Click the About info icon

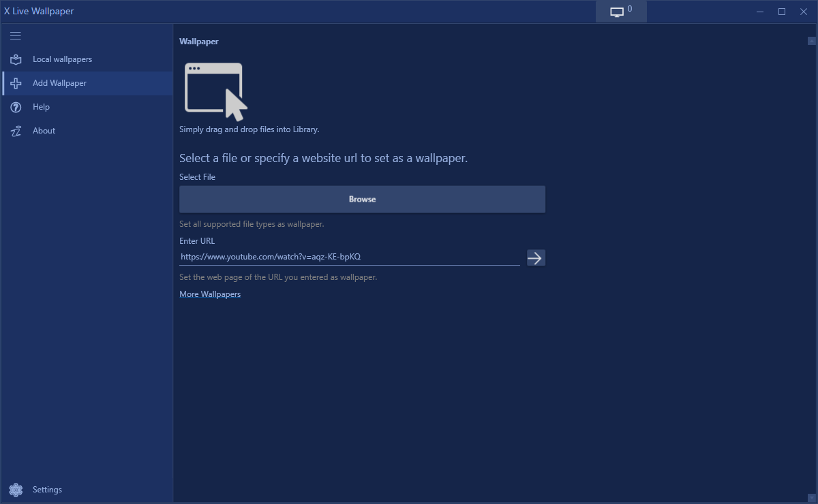click(x=15, y=131)
